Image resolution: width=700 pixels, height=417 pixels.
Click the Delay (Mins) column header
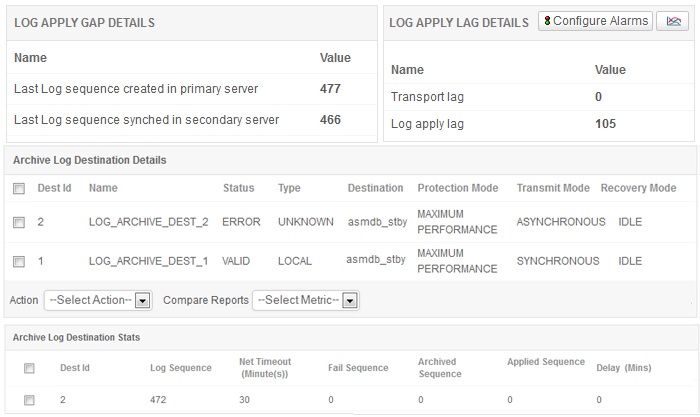click(x=624, y=368)
